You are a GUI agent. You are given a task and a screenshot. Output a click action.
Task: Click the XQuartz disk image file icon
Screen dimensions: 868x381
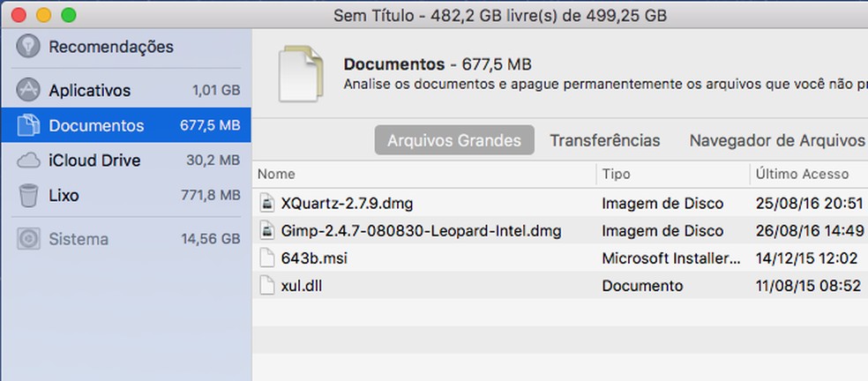point(268,204)
